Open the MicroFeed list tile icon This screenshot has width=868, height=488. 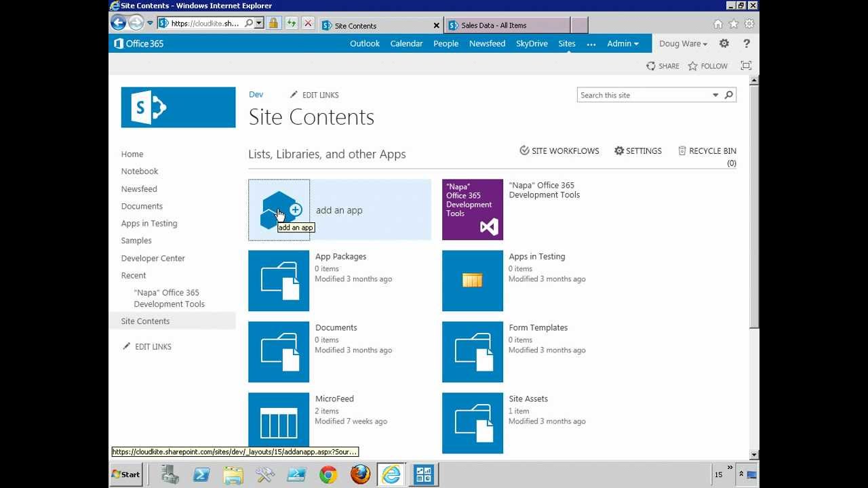coord(279,420)
